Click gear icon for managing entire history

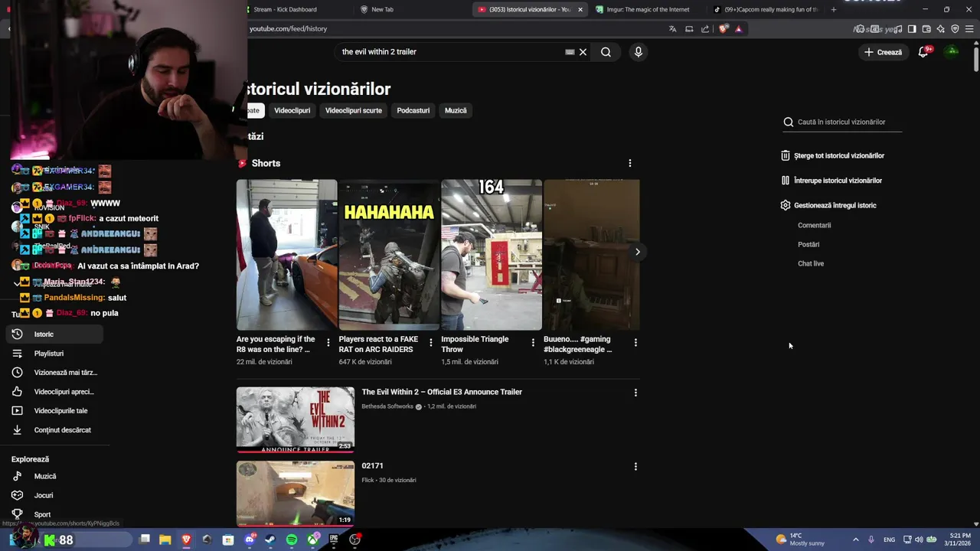[785, 205]
